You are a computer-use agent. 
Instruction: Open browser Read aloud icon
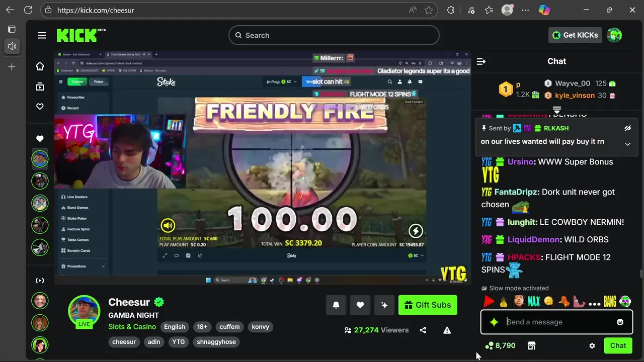pyautogui.click(x=413, y=10)
